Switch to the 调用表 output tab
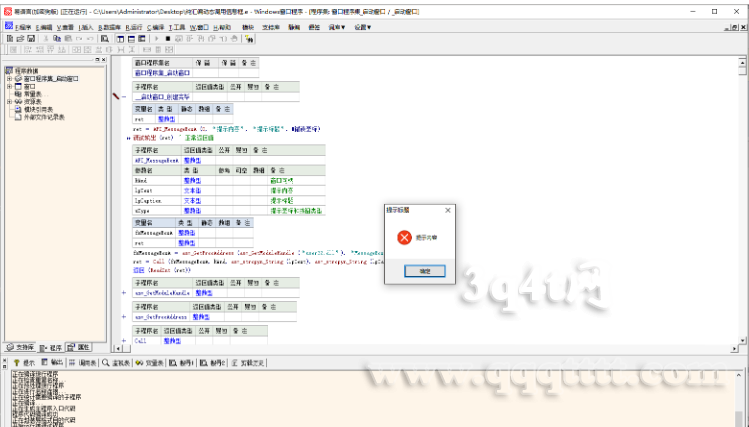This screenshot has width=749, height=427. (83, 363)
